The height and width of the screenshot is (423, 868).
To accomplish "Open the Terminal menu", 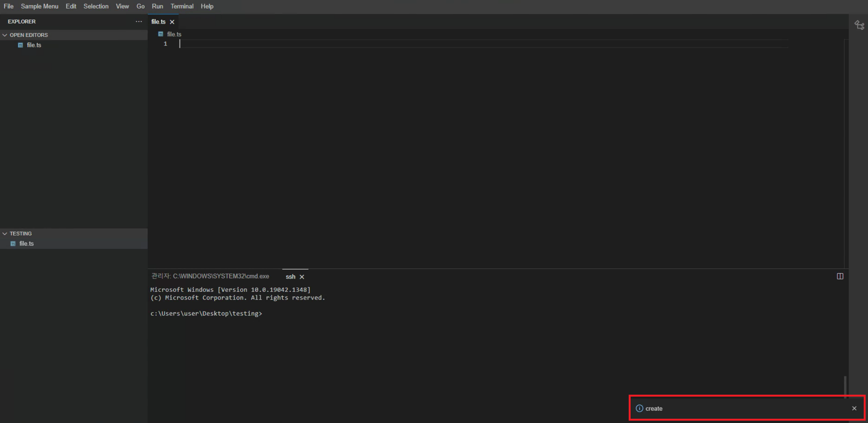I will coord(182,6).
